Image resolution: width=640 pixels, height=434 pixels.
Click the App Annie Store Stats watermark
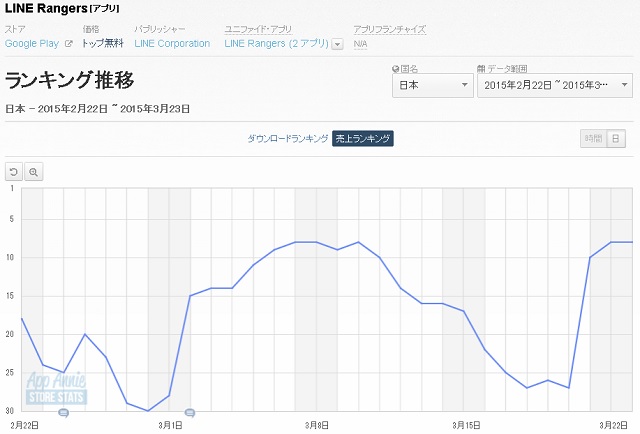[57, 390]
